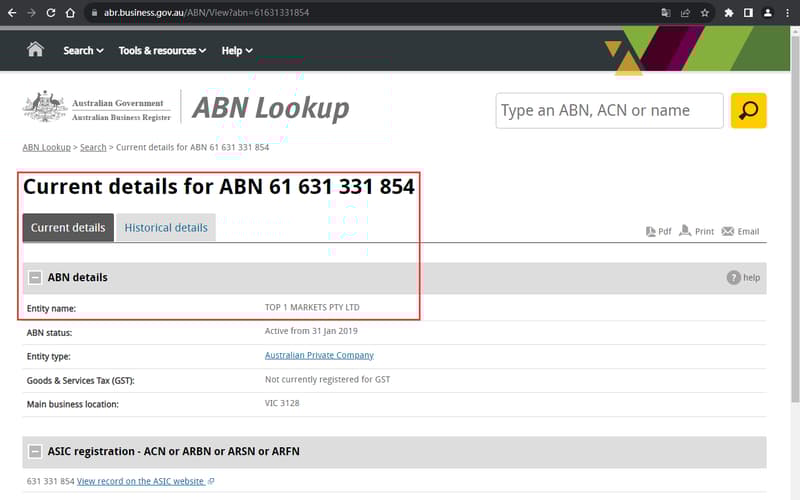
Task: Click the Current details for ABN heading
Action: point(219,187)
